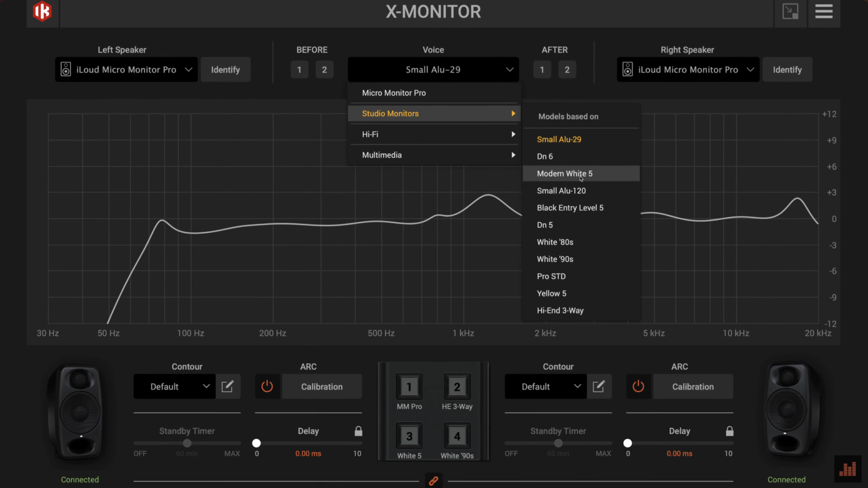The image size is (868, 488).
Task: Select voice preset 1 MM Pro
Action: 409,387
